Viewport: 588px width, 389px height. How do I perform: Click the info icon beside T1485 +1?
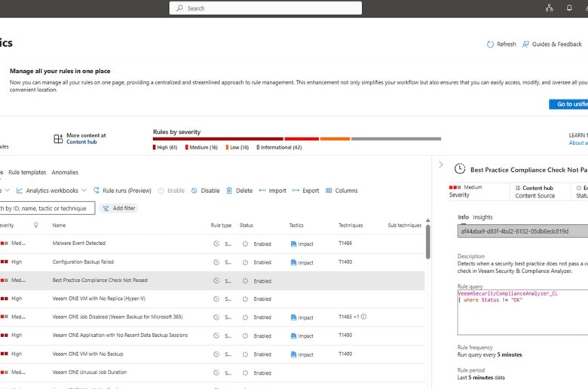[x=363, y=317]
